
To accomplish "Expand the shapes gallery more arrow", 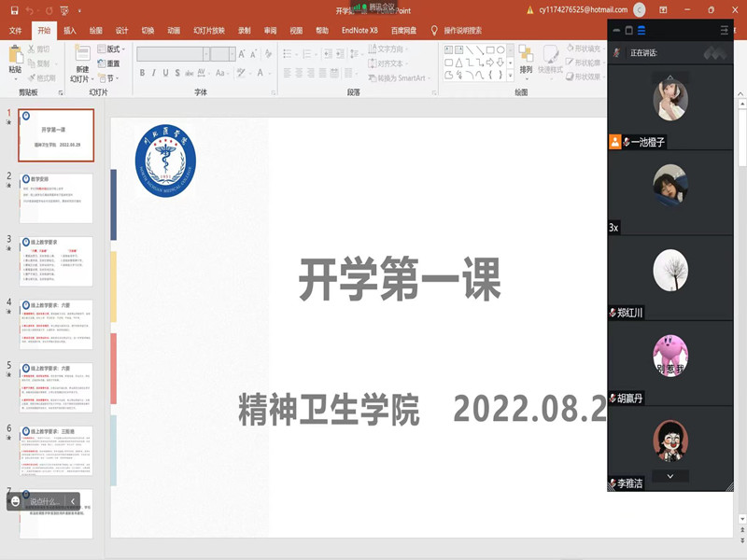I will click(x=510, y=76).
